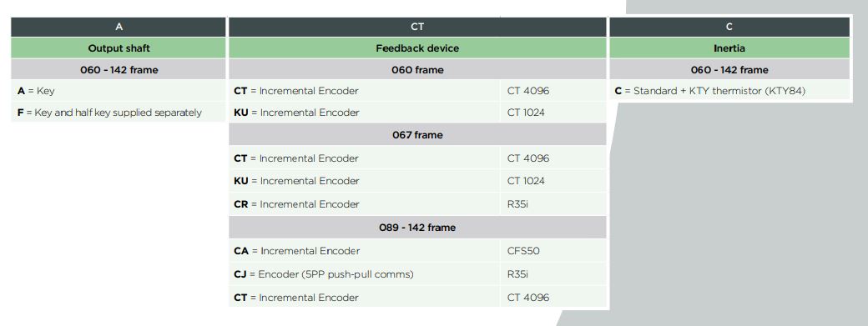868x326 pixels.
Task: Select the green 'Feedback device' heading
Action: [417, 48]
